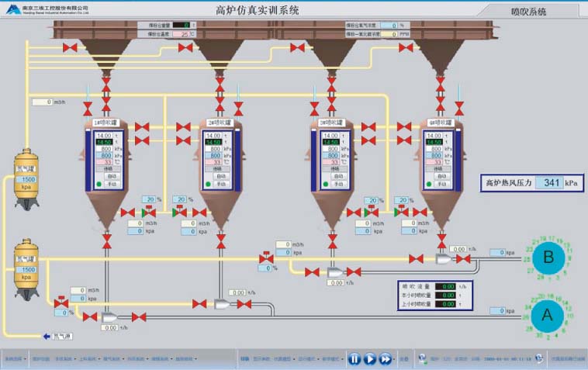Screen dimensions: 588x370
Task: Click the fast-forward simulation button
Action: [x=386, y=358]
